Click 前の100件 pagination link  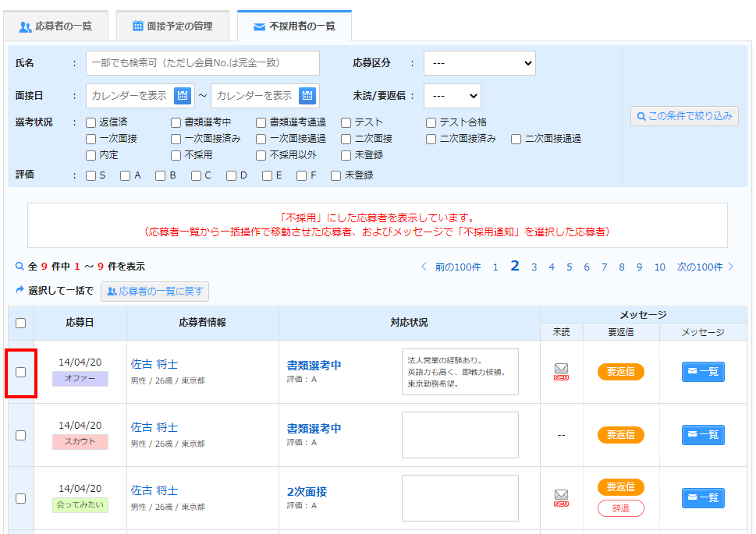click(458, 267)
